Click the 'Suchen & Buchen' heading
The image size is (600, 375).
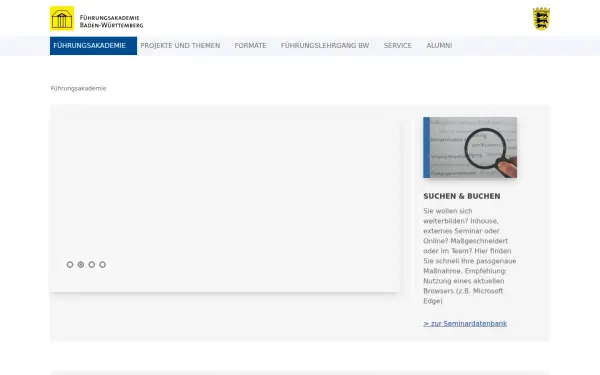click(x=461, y=196)
